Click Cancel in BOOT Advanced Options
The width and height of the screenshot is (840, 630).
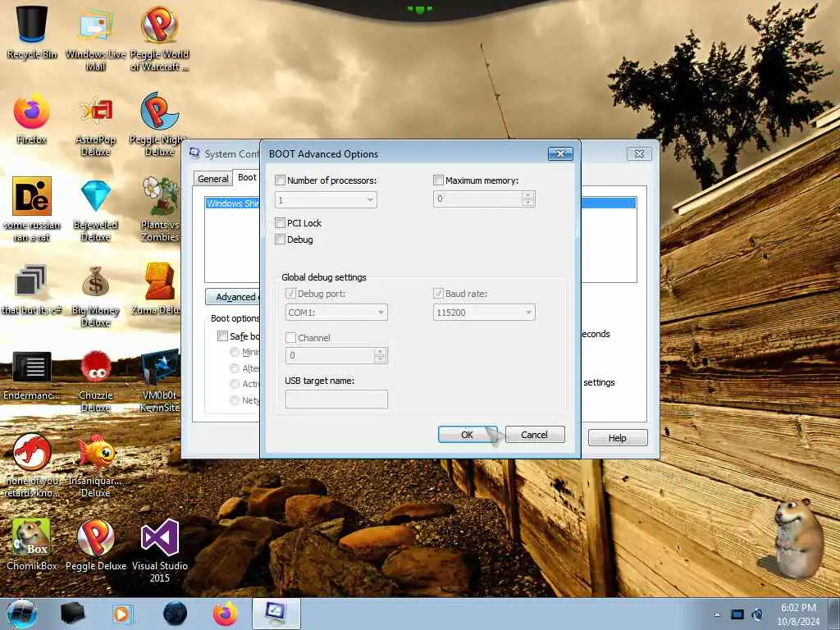point(535,435)
